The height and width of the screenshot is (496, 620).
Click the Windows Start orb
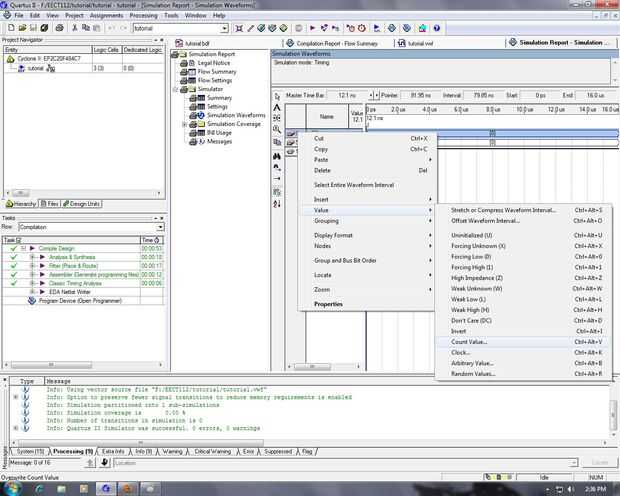tap(11, 488)
